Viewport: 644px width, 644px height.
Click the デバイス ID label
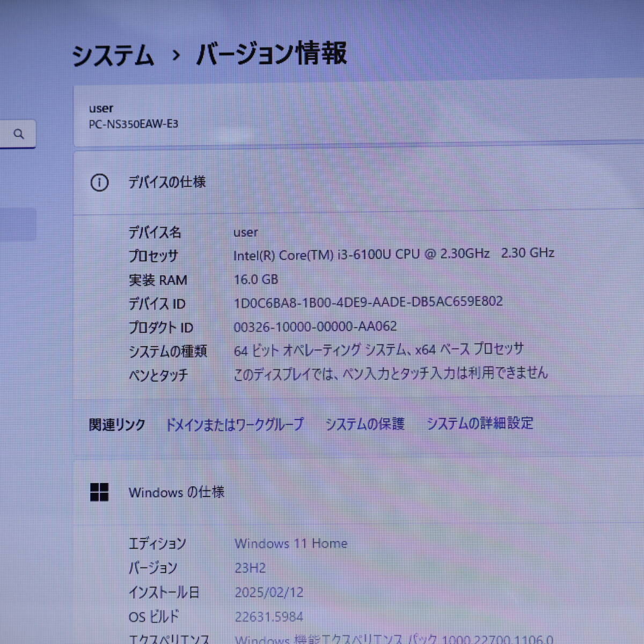click(x=157, y=304)
